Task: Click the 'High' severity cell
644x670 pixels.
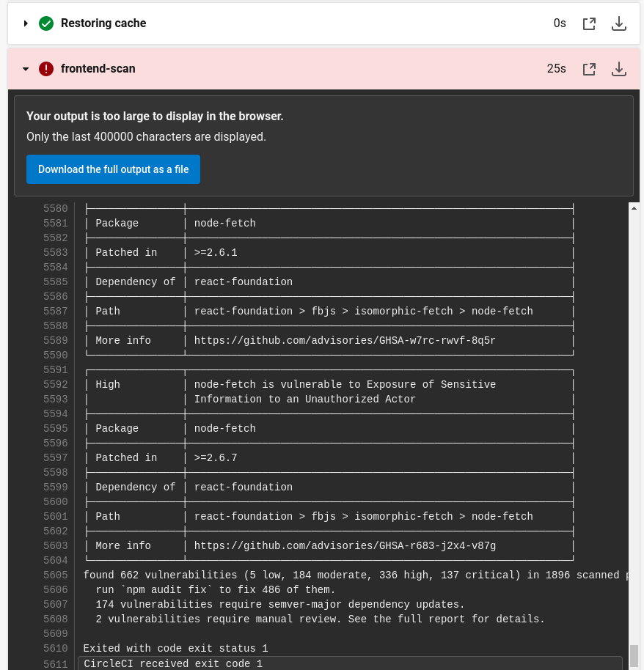Action: [x=108, y=385]
